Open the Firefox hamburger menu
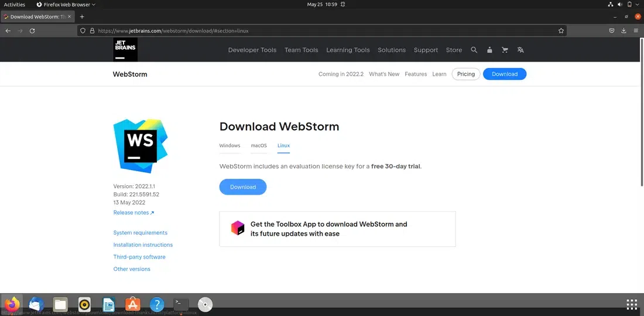This screenshot has height=316, width=644. 636,31
